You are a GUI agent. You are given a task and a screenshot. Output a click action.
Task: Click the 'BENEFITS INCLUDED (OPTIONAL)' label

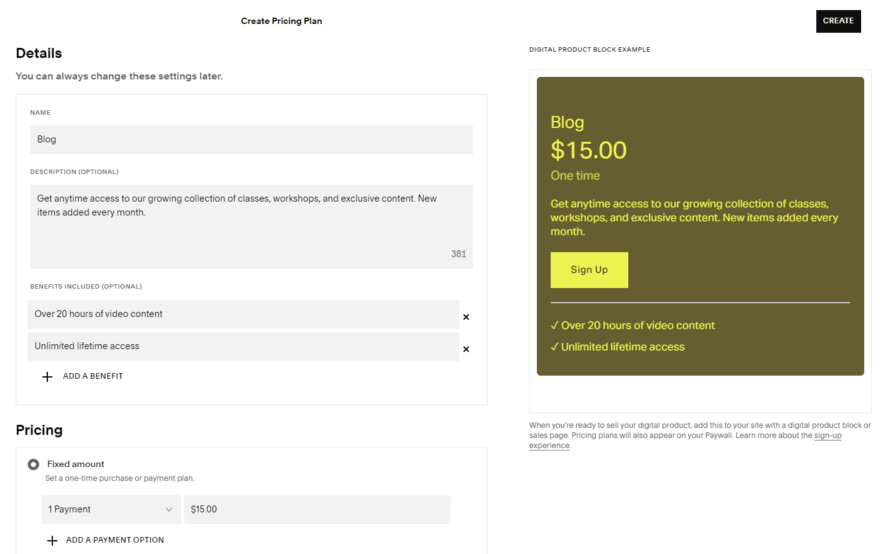tap(86, 286)
